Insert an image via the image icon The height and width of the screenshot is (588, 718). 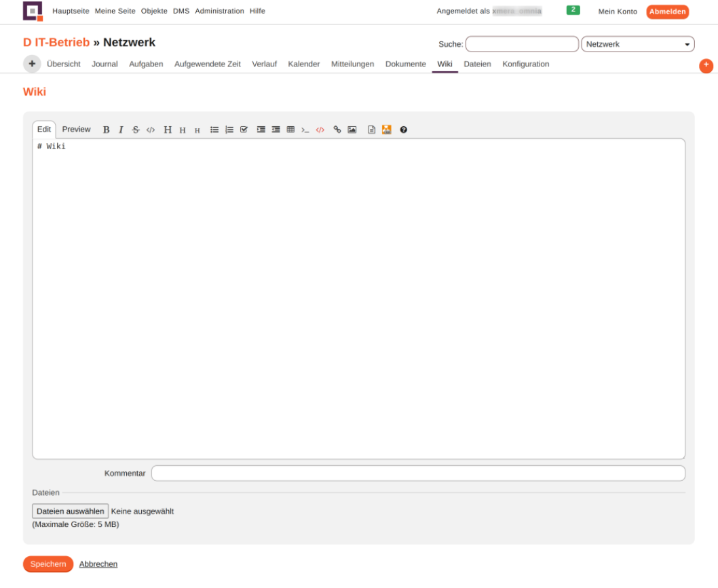(x=351, y=130)
